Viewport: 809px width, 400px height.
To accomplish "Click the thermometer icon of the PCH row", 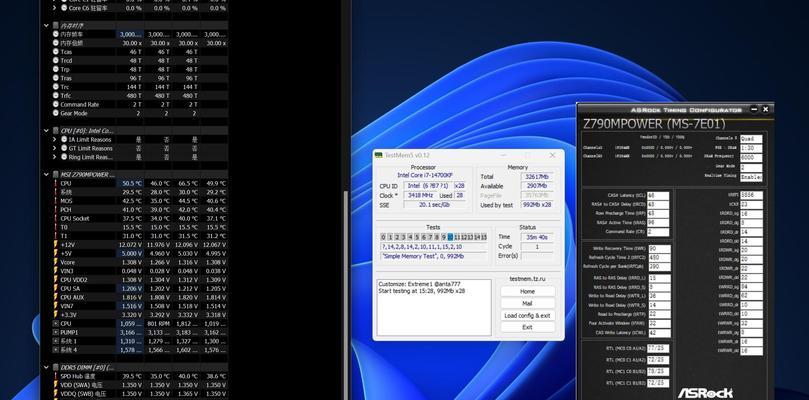I will [x=56, y=210].
